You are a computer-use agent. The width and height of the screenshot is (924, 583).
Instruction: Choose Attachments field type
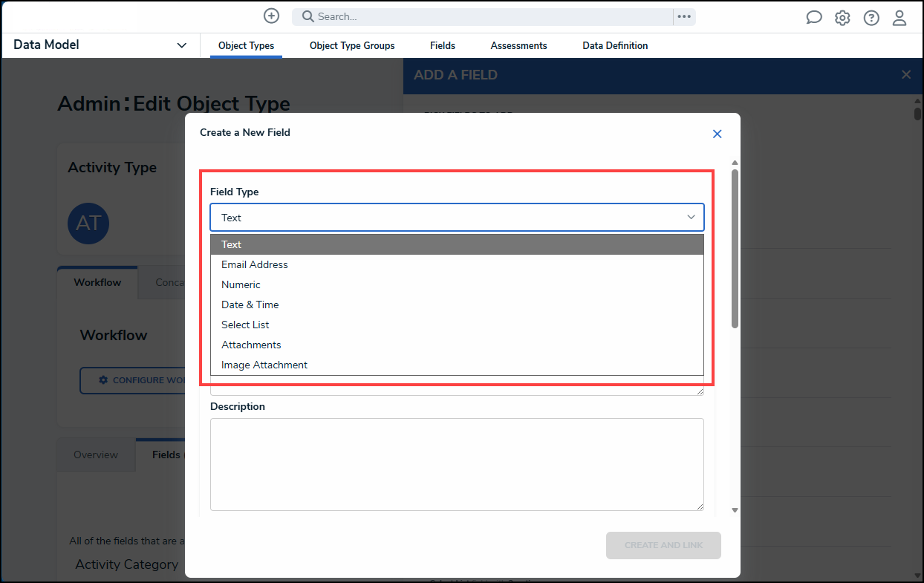click(457, 345)
